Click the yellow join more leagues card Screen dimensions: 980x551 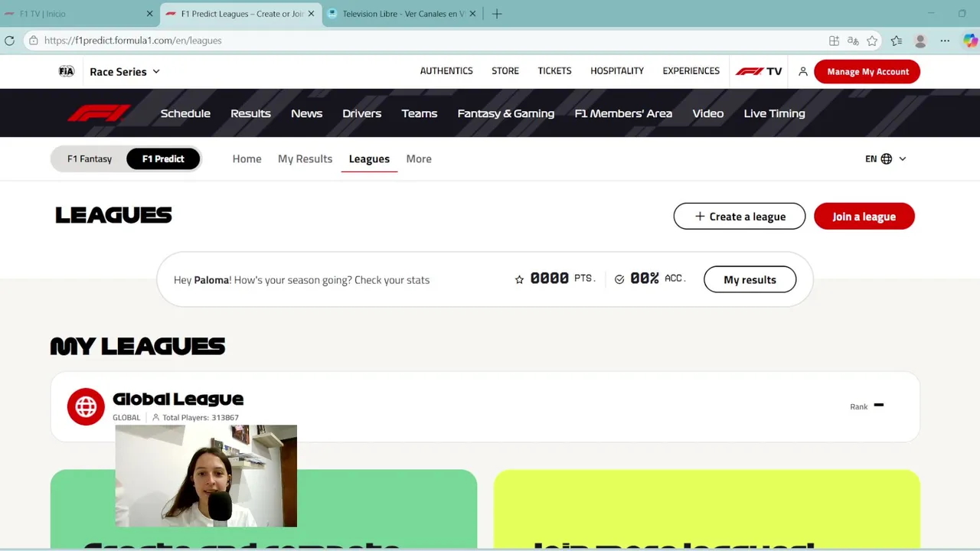click(707, 510)
